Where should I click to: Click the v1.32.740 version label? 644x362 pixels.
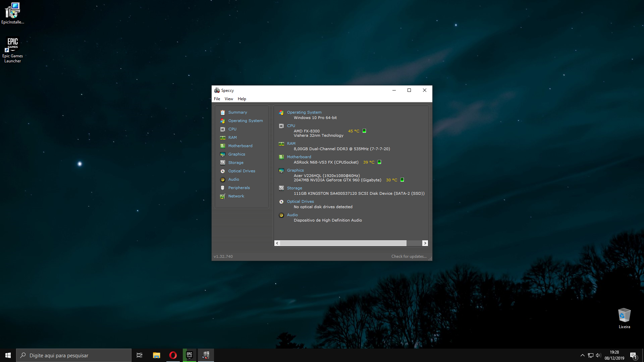click(x=223, y=257)
